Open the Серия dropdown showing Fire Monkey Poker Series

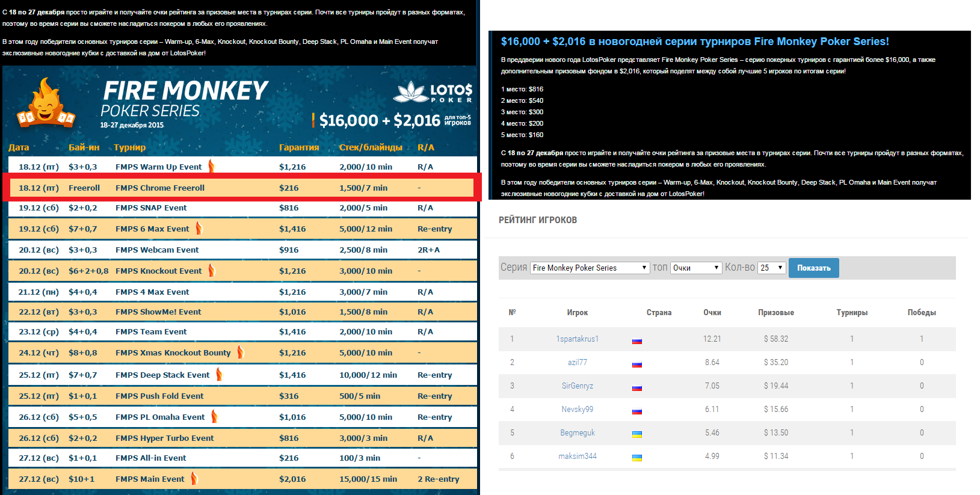590,268
